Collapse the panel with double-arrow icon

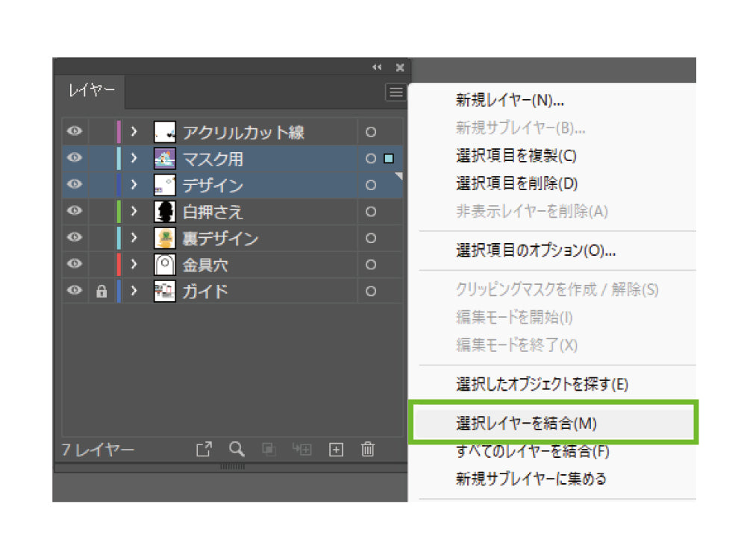click(x=377, y=67)
